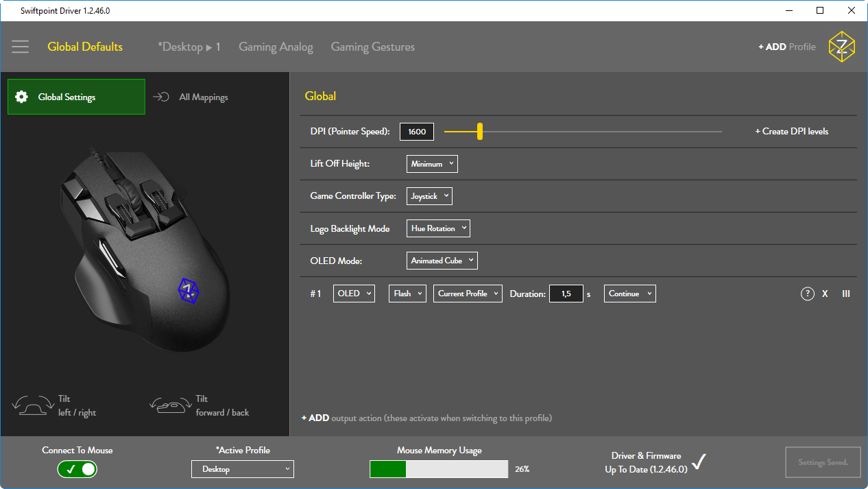Delete output action #1 with X

click(825, 294)
